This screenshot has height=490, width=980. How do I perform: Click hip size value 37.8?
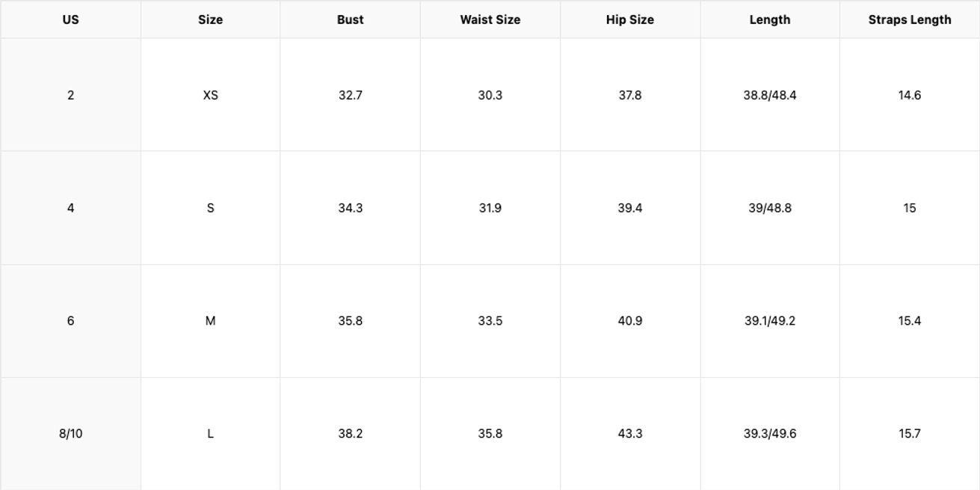(x=629, y=96)
